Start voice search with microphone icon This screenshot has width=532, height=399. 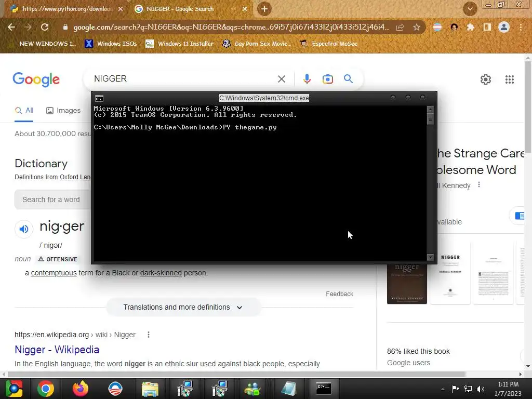pos(307,79)
